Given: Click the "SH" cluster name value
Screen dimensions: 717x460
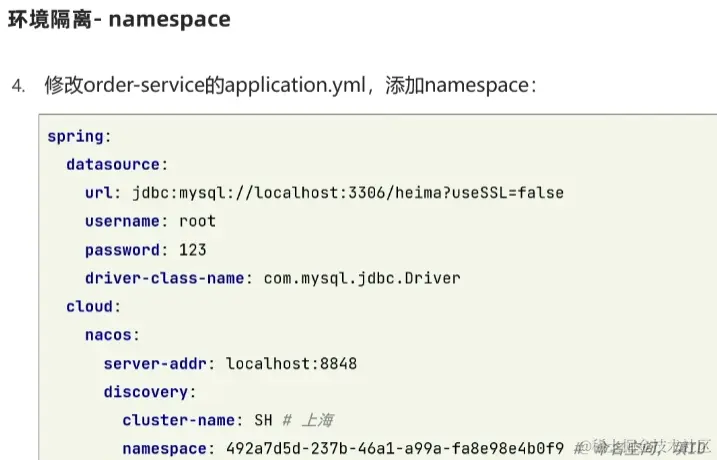Looking at the screenshot, I should coord(263,420).
